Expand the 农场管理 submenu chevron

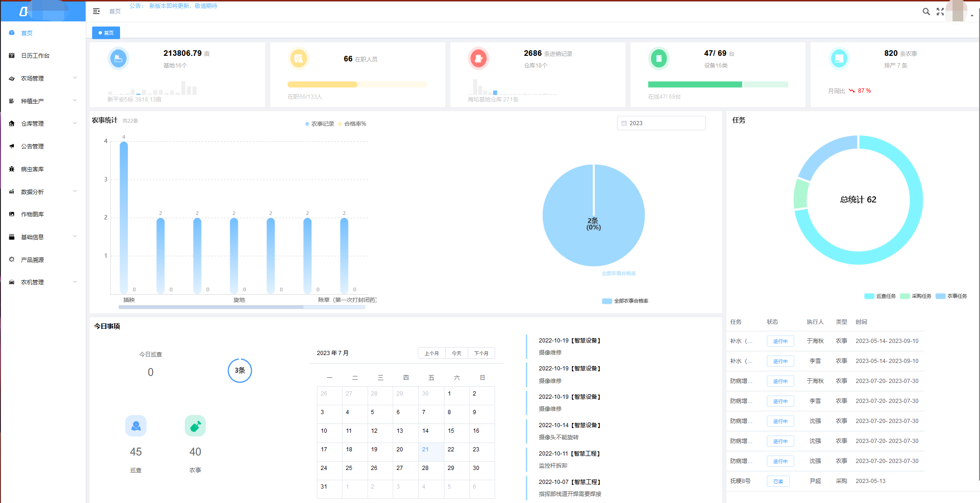click(75, 78)
